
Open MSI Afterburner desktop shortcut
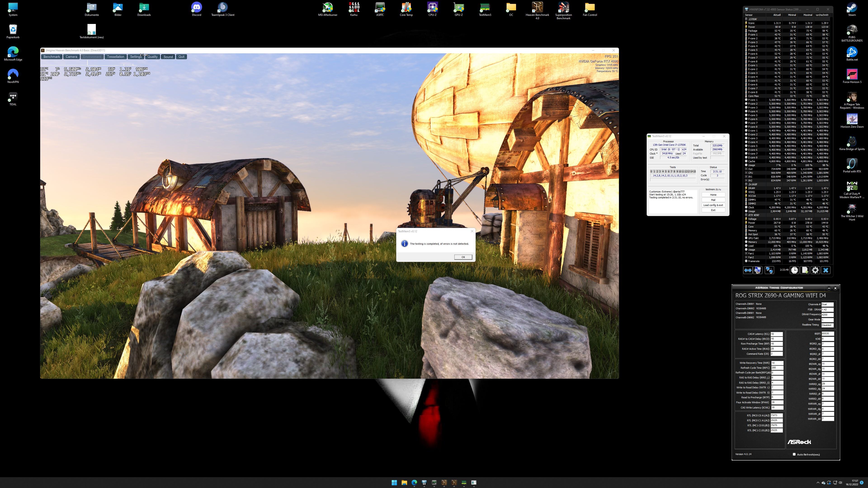click(x=328, y=9)
